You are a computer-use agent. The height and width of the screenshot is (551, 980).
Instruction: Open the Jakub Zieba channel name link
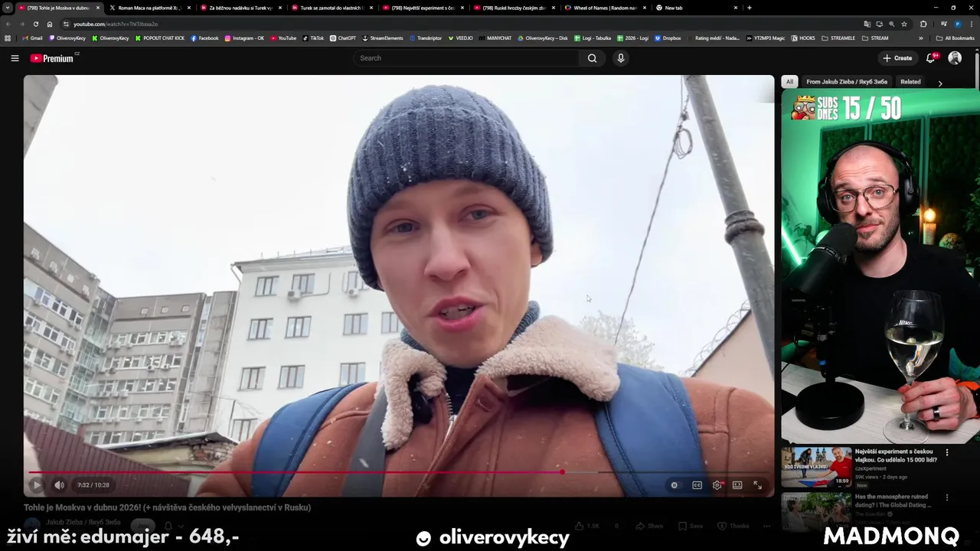(83, 523)
